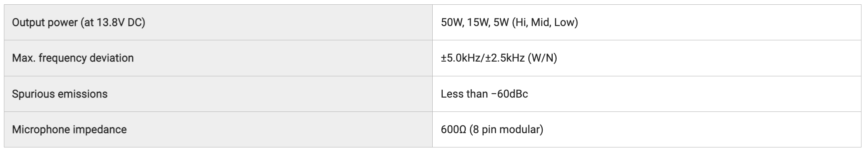Click the "Microphone impedance" row label

click(69, 130)
